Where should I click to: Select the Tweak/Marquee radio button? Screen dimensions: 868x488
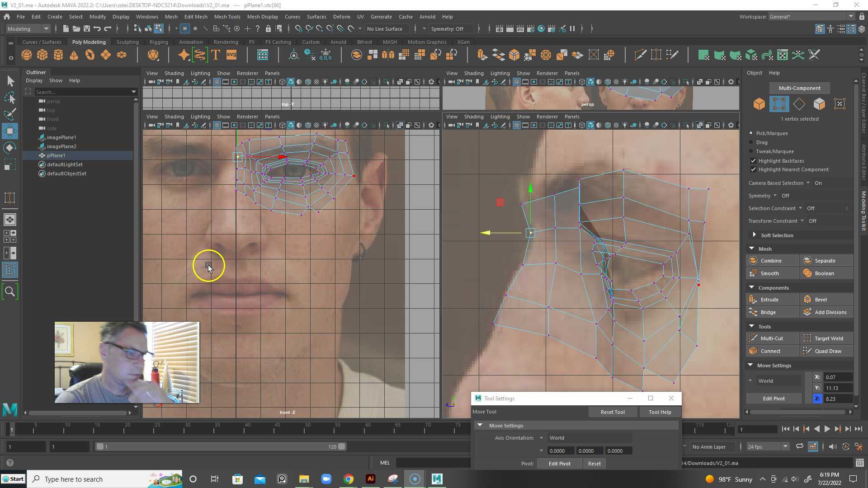coord(751,151)
